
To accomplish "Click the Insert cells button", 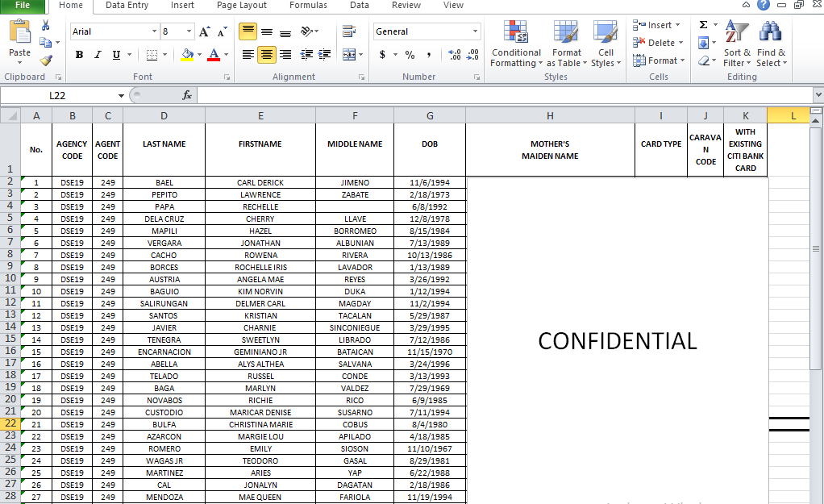I will click(x=657, y=25).
